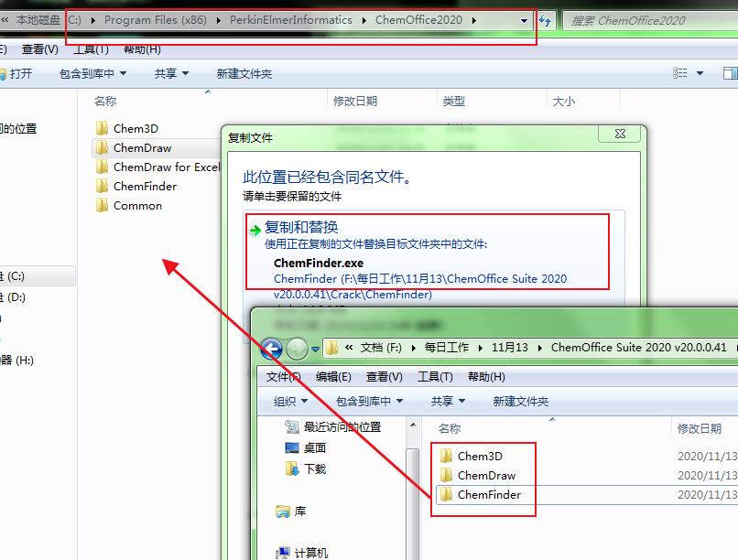Screen dimensions: 738x560
Task: Open 共享 dropdown in front window
Action: click(x=448, y=401)
